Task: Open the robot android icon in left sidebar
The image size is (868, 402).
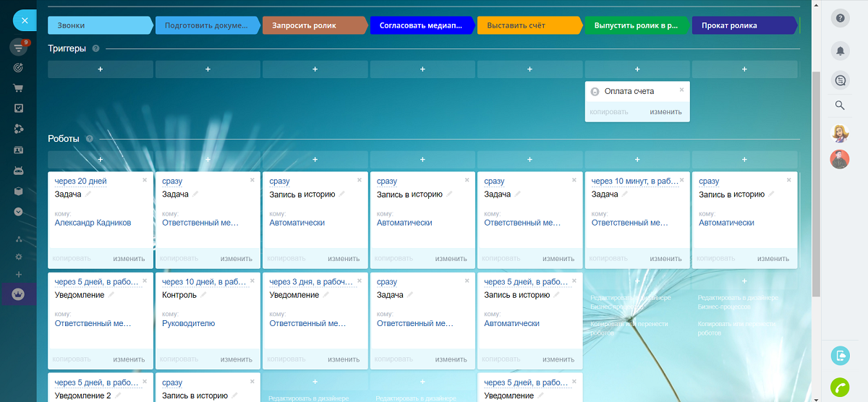Action: point(19,171)
